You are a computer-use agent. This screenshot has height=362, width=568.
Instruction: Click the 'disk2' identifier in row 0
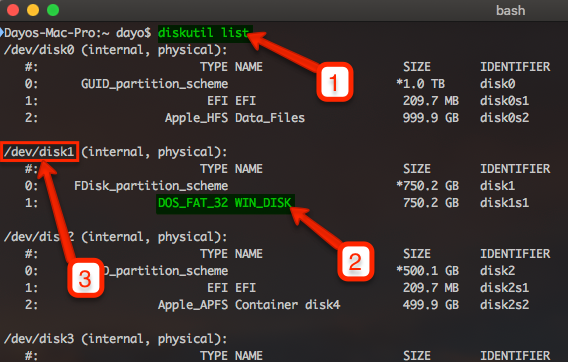pos(497,271)
